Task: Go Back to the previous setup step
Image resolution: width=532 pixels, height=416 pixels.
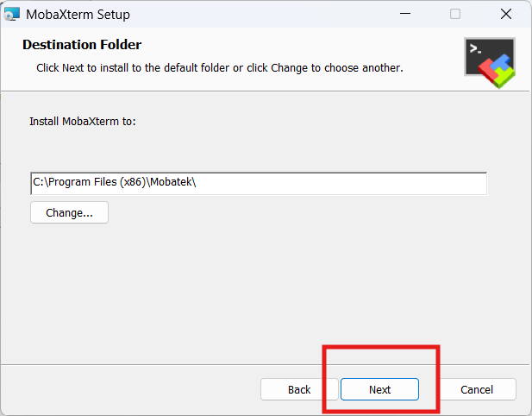Action: pyautogui.click(x=299, y=389)
